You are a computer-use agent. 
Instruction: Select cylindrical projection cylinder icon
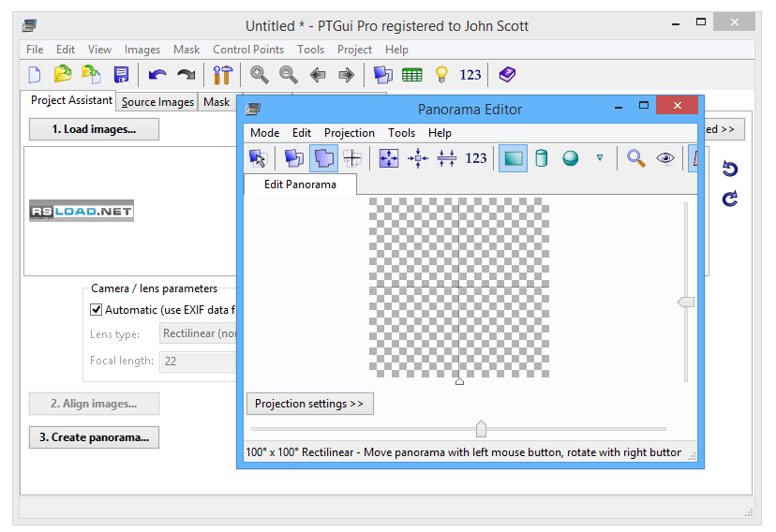click(x=542, y=158)
